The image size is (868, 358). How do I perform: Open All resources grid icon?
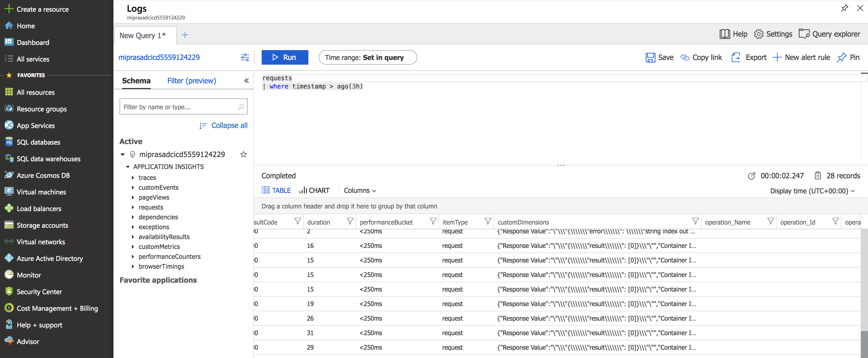coord(9,92)
